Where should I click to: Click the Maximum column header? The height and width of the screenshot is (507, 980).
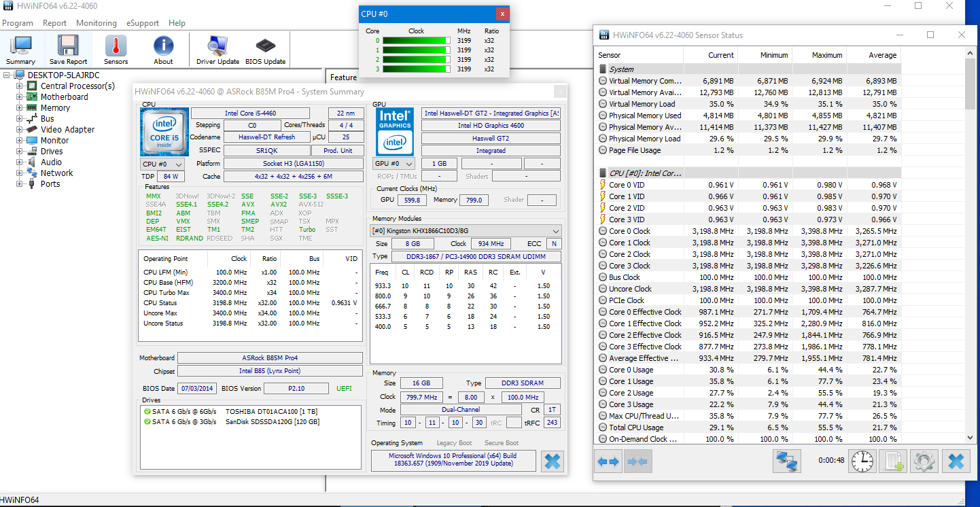click(x=819, y=55)
